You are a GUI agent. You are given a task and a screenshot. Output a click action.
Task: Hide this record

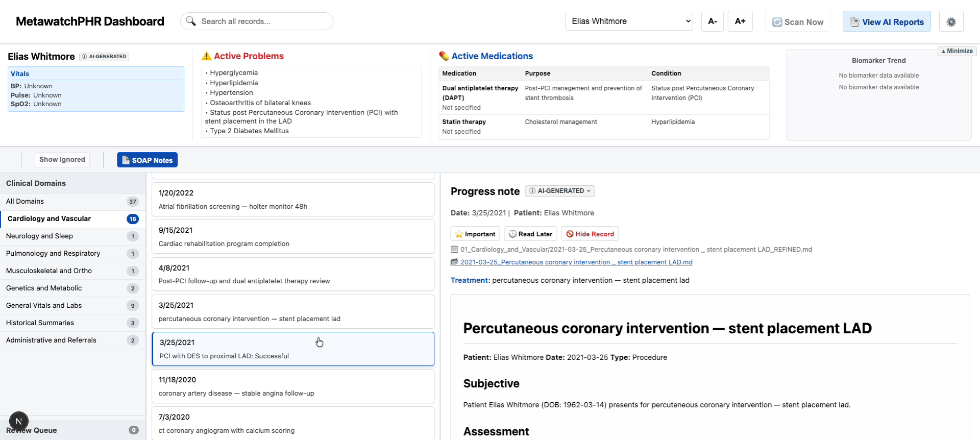[x=590, y=234]
